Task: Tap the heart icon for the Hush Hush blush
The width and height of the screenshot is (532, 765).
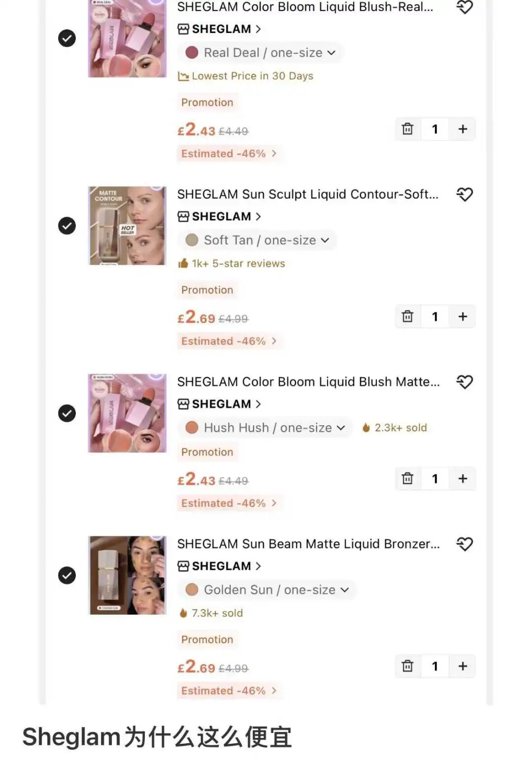Action: [465, 382]
